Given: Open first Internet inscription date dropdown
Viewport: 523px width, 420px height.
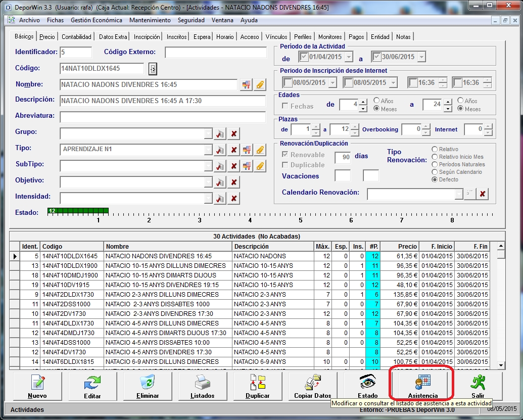Looking at the screenshot, I should pos(332,82).
